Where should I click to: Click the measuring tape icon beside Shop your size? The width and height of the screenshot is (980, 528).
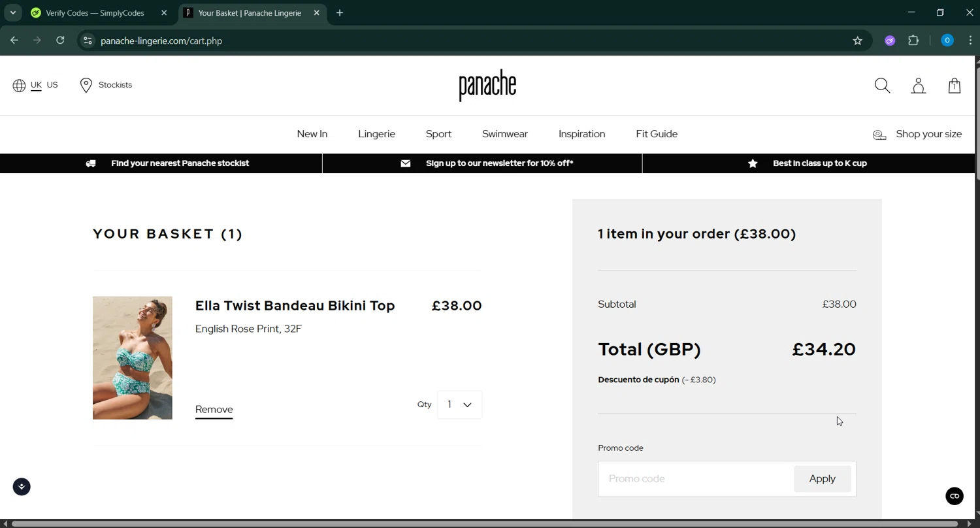tap(880, 135)
